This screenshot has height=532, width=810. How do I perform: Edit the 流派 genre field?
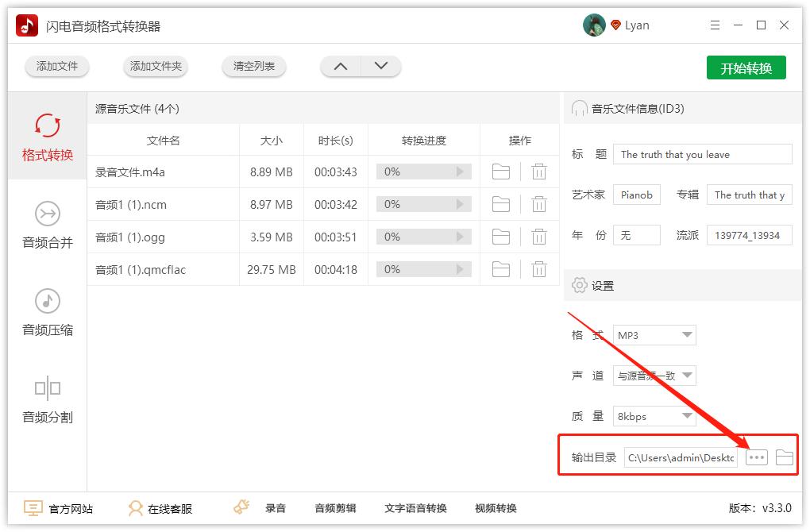tap(749, 235)
